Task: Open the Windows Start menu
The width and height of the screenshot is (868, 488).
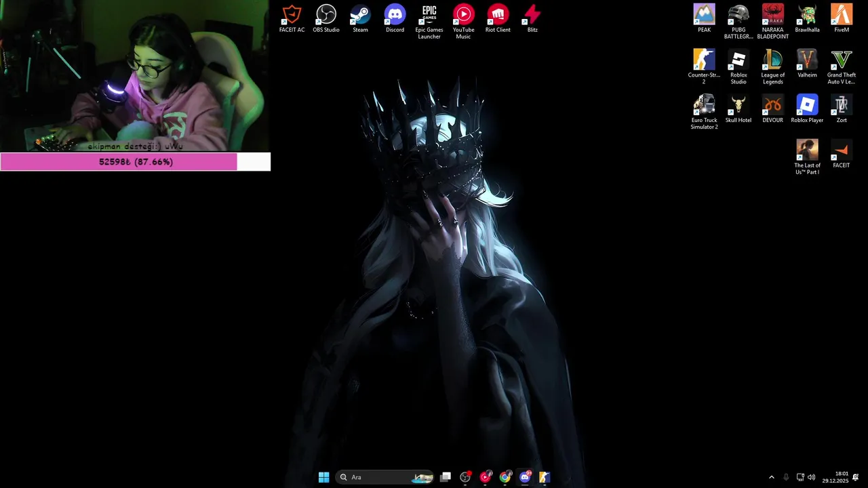Action: pyautogui.click(x=323, y=477)
